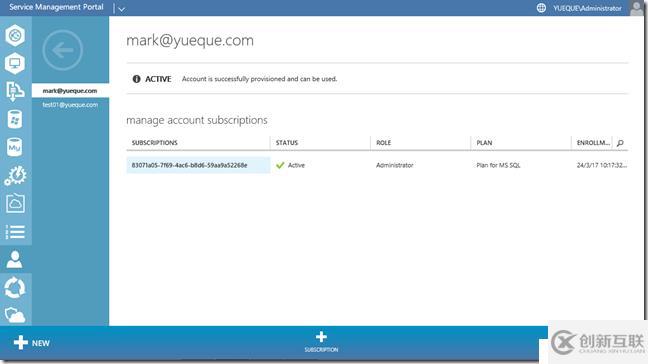Open YUEQUE\Administrator account menu
Viewport: 648px width, 364px height.
tap(587, 8)
